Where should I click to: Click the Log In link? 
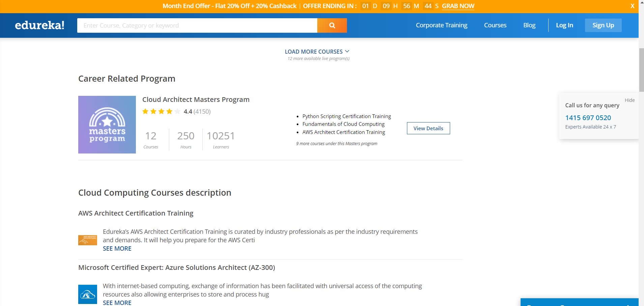click(x=564, y=25)
